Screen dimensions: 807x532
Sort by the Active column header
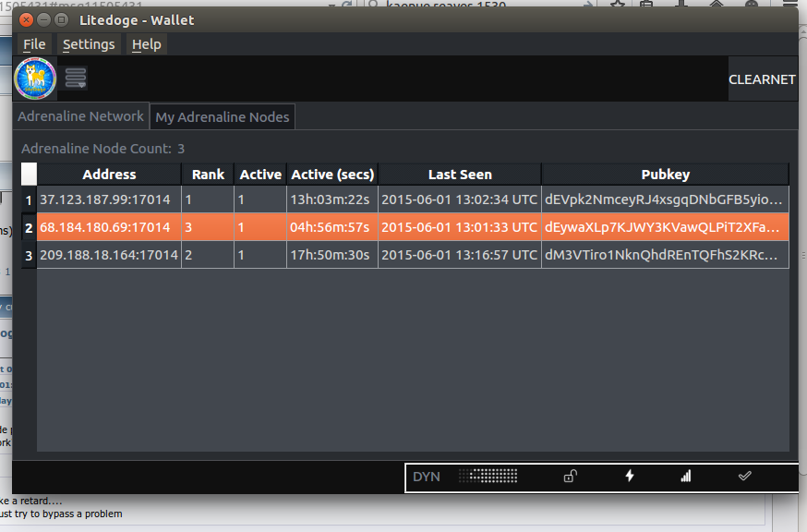click(x=260, y=175)
